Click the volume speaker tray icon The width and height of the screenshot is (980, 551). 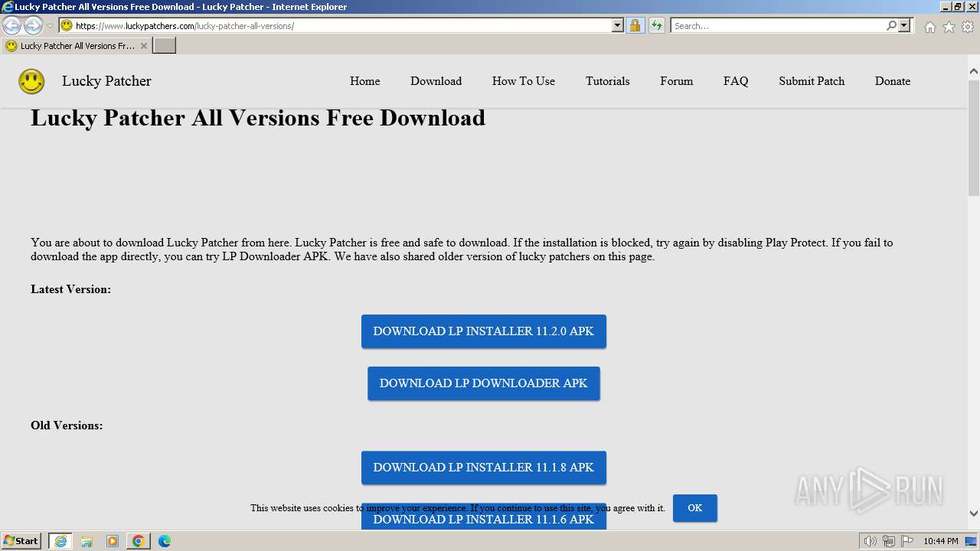tap(871, 541)
